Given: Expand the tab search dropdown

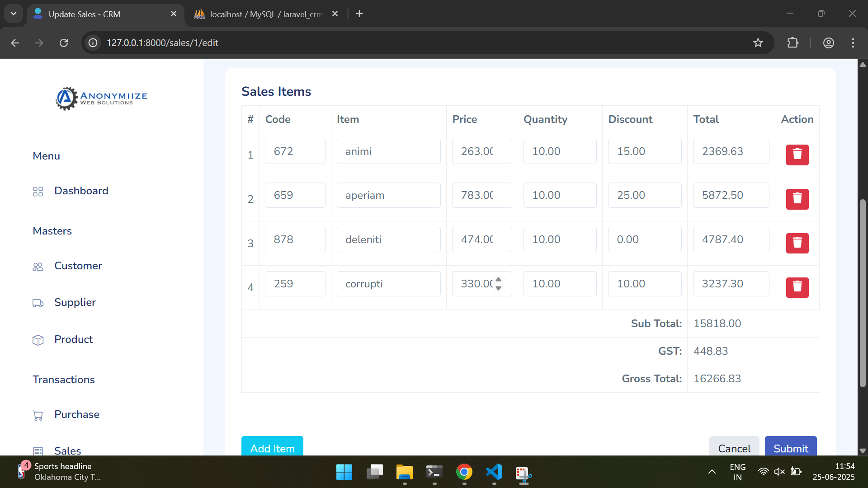Looking at the screenshot, I should coord(14,14).
